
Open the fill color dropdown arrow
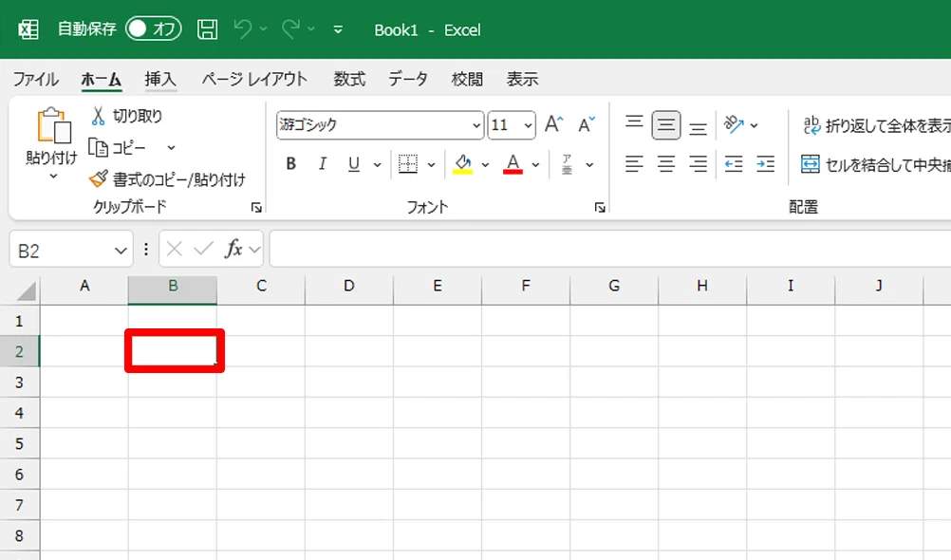pyautogui.click(x=485, y=164)
